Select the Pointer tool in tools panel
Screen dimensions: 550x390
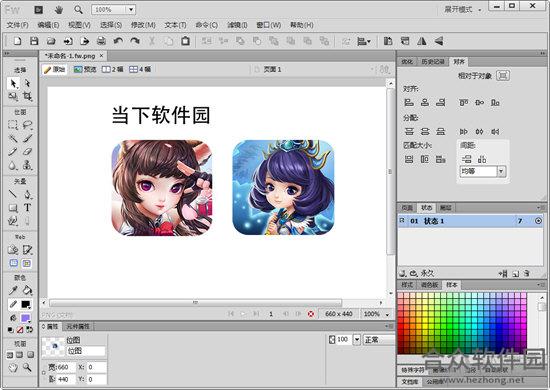click(x=13, y=83)
